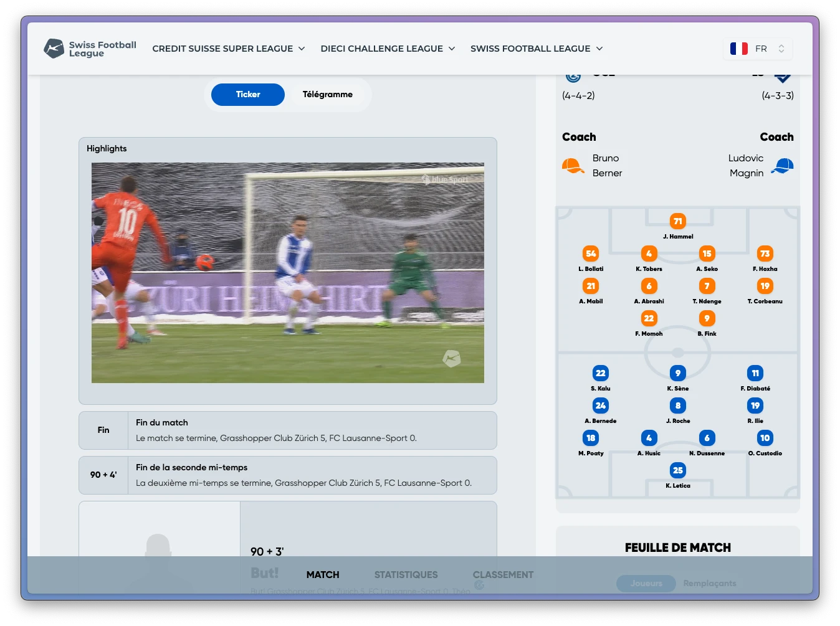
Task: Click the FEUILLE DE MATCH heading
Action: click(x=678, y=548)
